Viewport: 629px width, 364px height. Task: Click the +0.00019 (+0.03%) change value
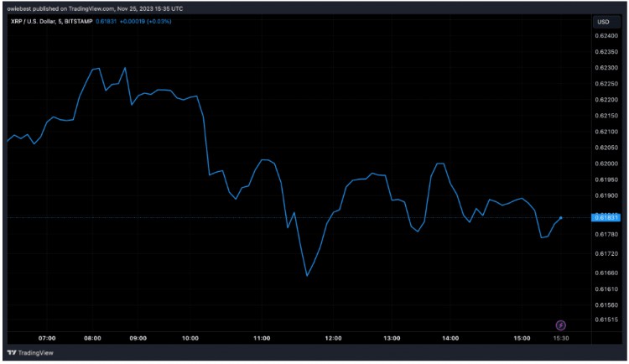tap(146, 21)
